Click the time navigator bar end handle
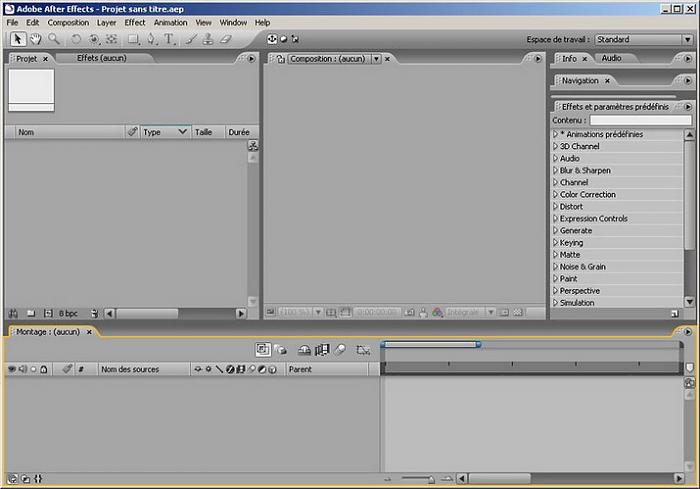 pyautogui.click(x=478, y=344)
